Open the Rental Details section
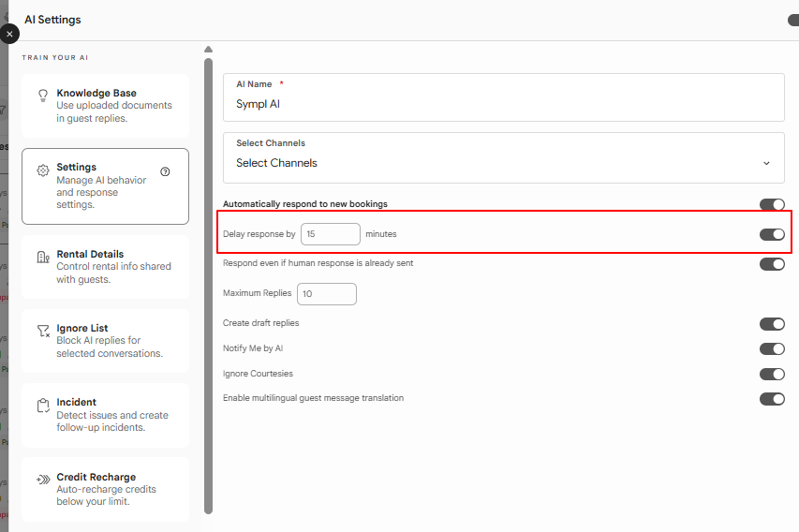Screen dimensions: 799x532 106,267
